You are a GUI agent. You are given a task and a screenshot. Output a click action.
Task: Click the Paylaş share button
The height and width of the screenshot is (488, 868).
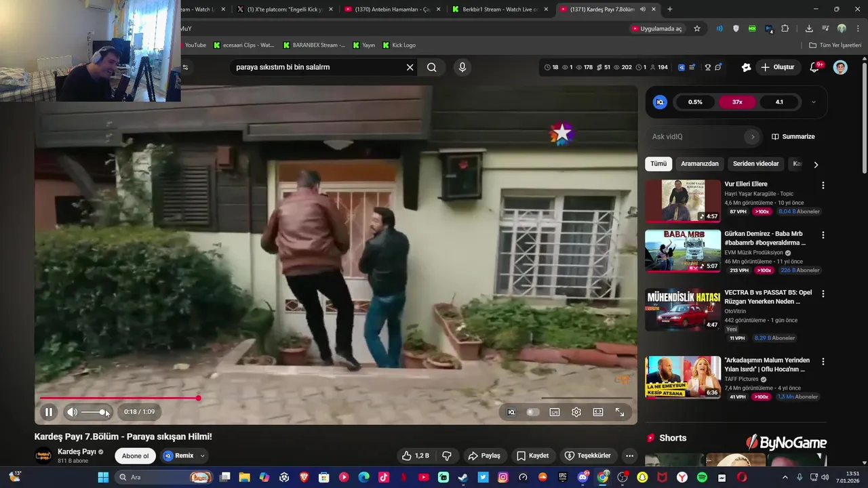click(x=484, y=455)
